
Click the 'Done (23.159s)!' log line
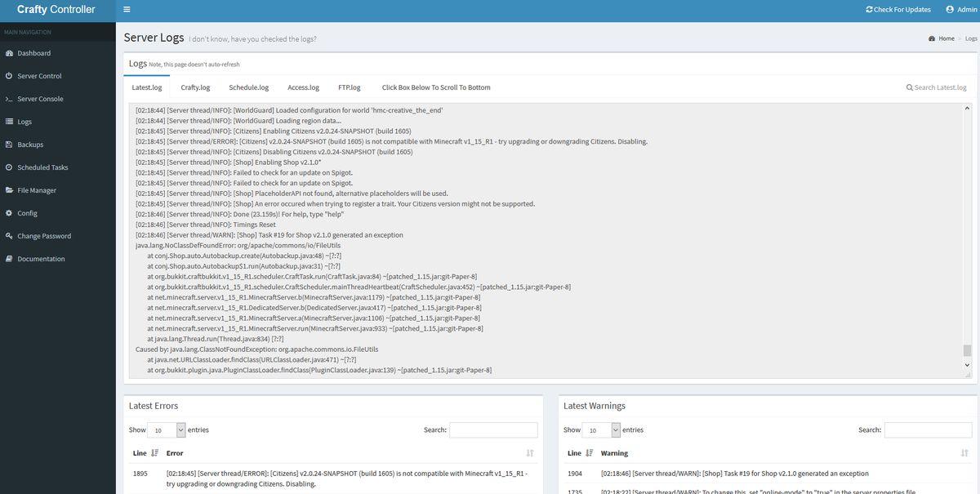[x=239, y=214]
